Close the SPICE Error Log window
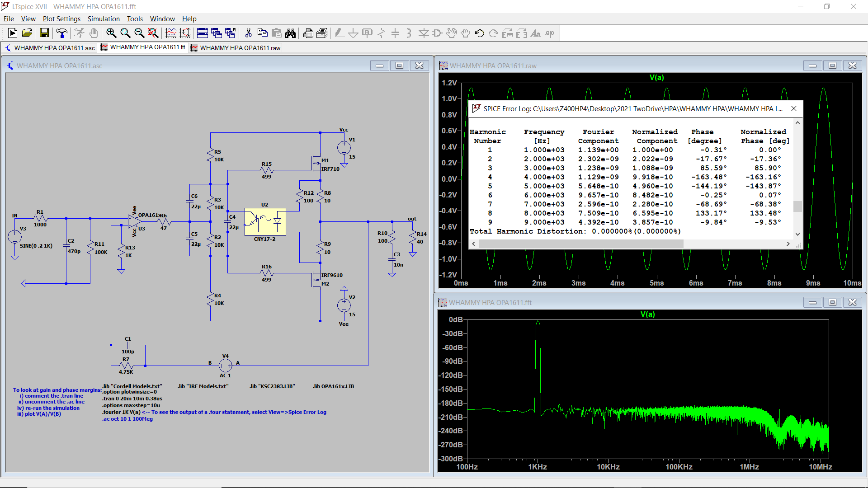 [x=794, y=108]
